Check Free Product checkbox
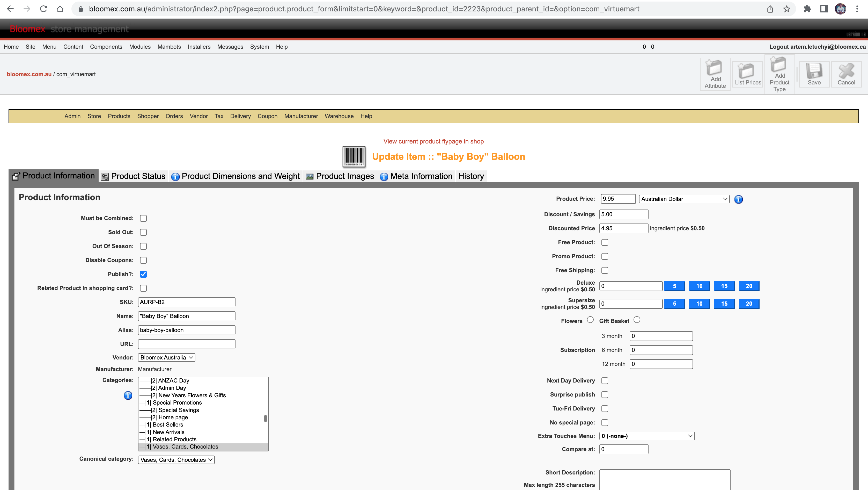868x490 pixels. [605, 242]
